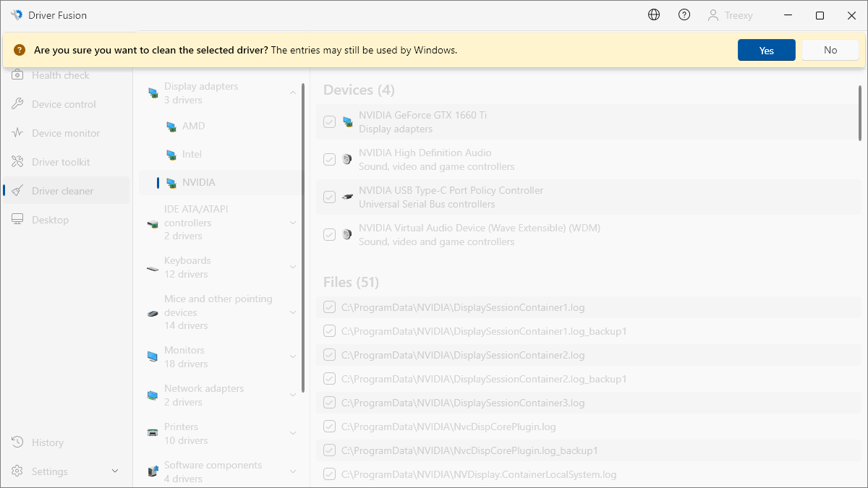Cancel cleaning with the No button
The image size is (868, 488).
click(830, 50)
